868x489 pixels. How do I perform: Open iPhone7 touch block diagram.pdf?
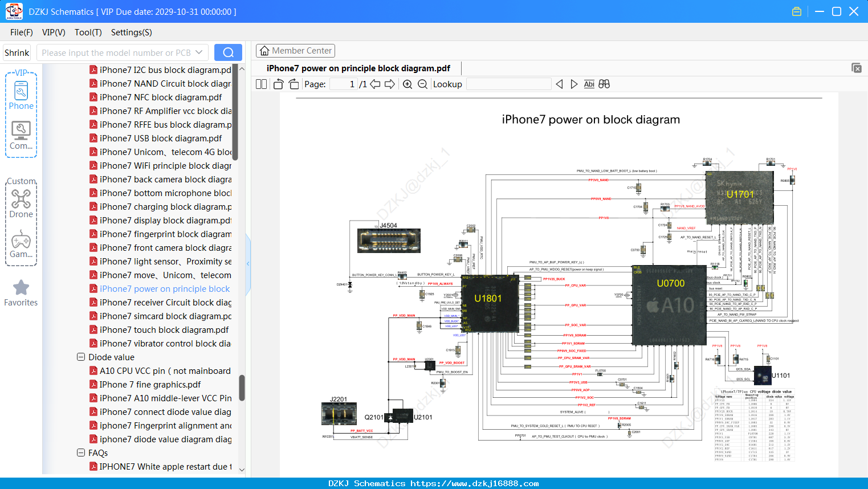159,330
